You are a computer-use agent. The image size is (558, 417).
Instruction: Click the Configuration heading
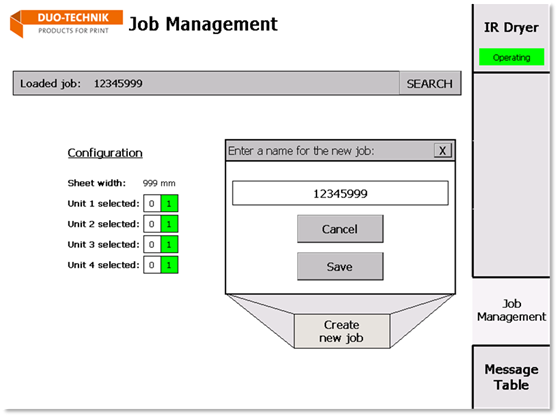click(105, 153)
